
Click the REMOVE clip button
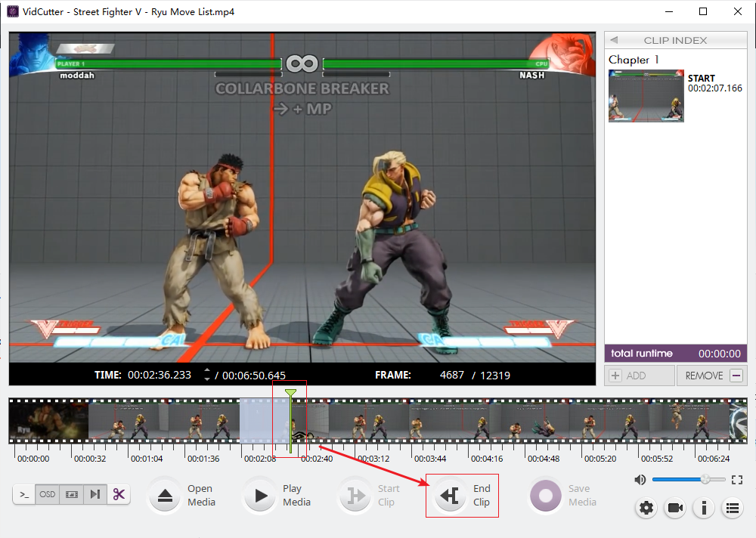pyautogui.click(x=712, y=376)
